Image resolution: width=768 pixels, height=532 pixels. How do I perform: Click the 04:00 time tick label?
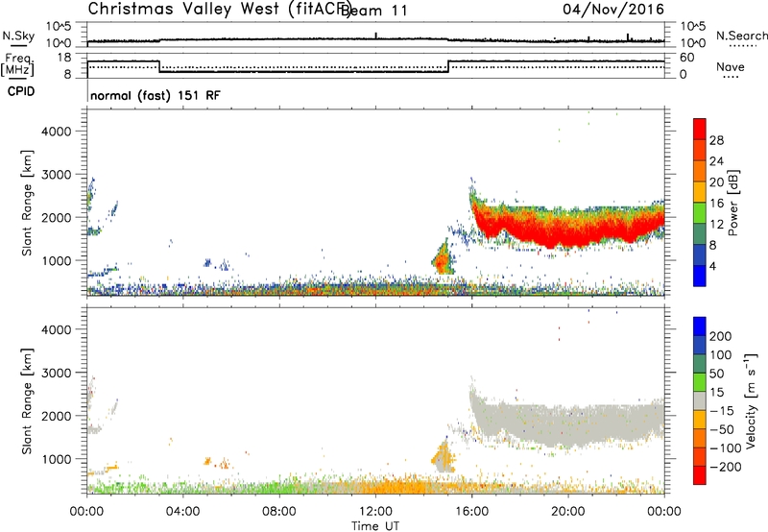[182, 512]
